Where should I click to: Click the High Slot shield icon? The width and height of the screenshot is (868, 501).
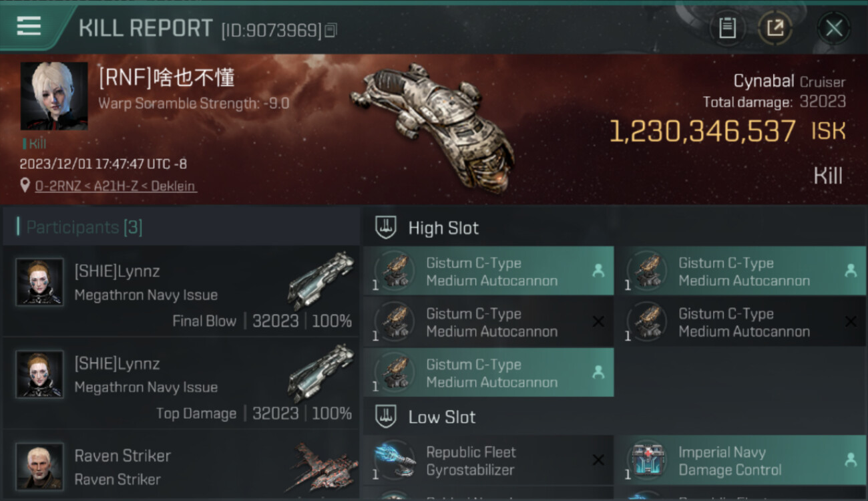386,228
